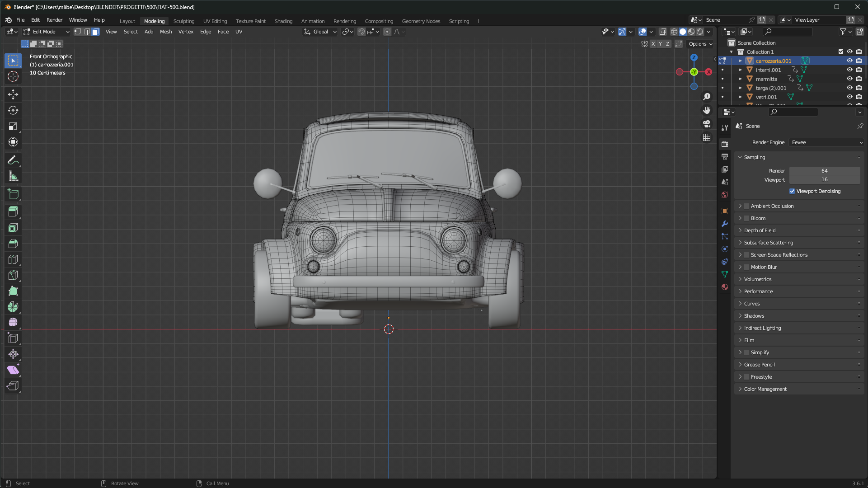Select the Knife tool

pos(13,275)
